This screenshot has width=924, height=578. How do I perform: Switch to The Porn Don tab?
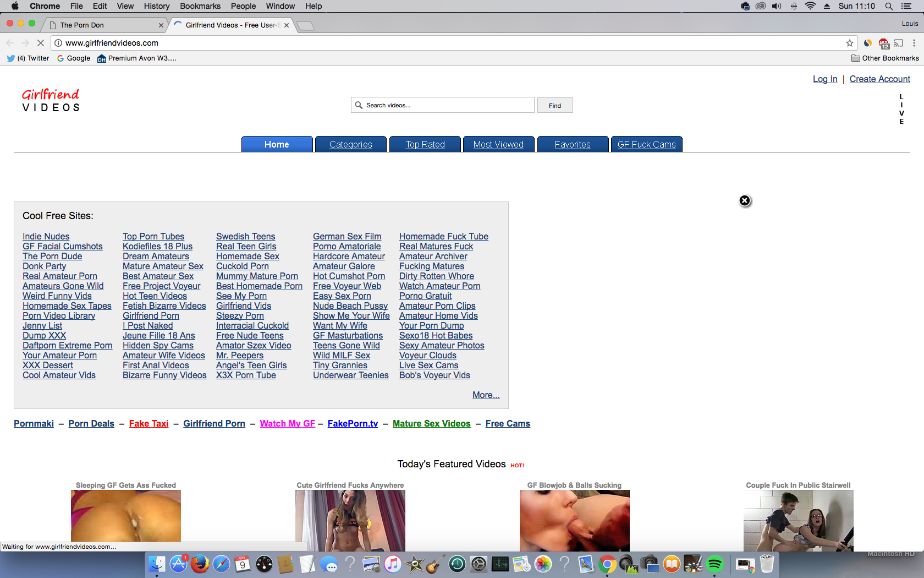coord(105,25)
